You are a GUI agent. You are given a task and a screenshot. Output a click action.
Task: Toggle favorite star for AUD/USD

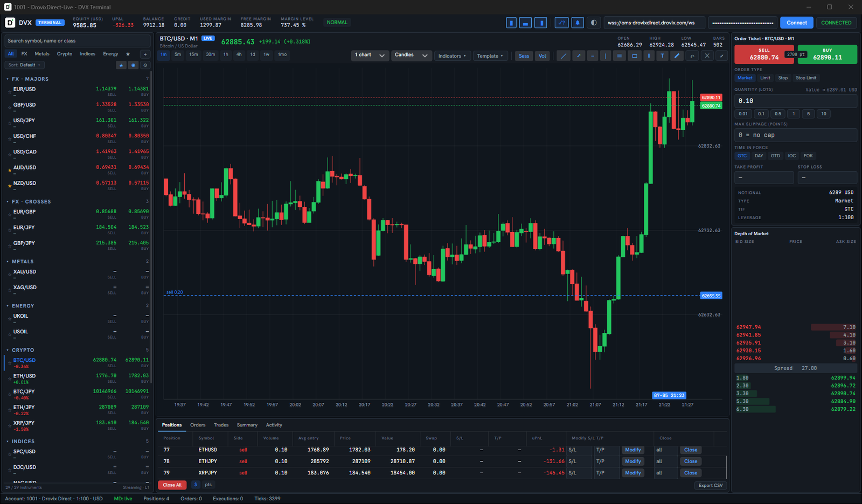click(x=9, y=171)
